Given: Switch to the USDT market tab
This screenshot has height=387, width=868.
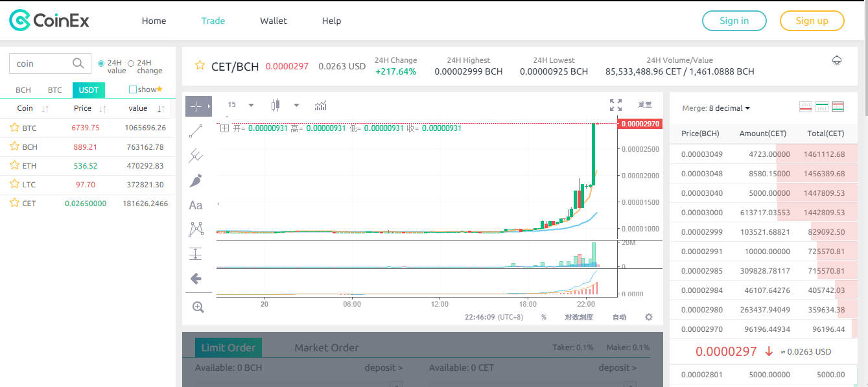Looking at the screenshot, I should click(x=89, y=90).
